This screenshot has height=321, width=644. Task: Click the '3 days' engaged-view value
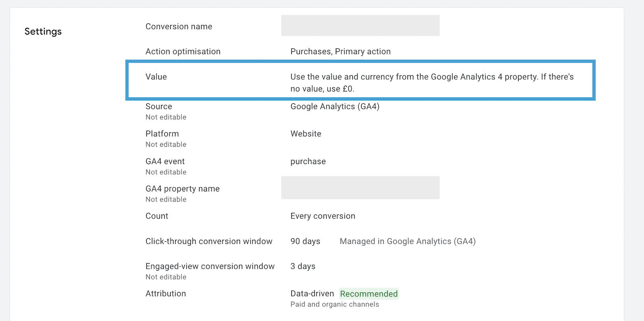pyautogui.click(x=303, y=266)
